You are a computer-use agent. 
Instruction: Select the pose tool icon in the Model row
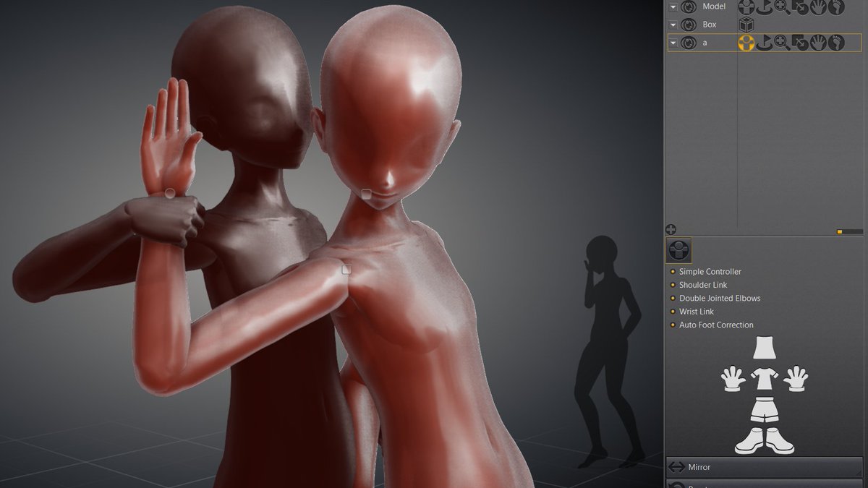(x=746, y=7)
